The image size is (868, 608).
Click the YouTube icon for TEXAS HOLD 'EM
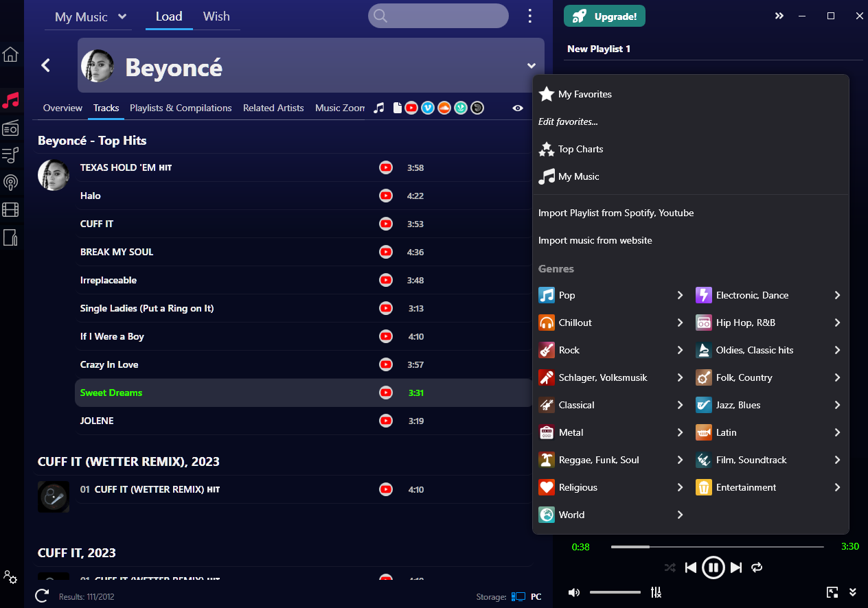[386, 167]
